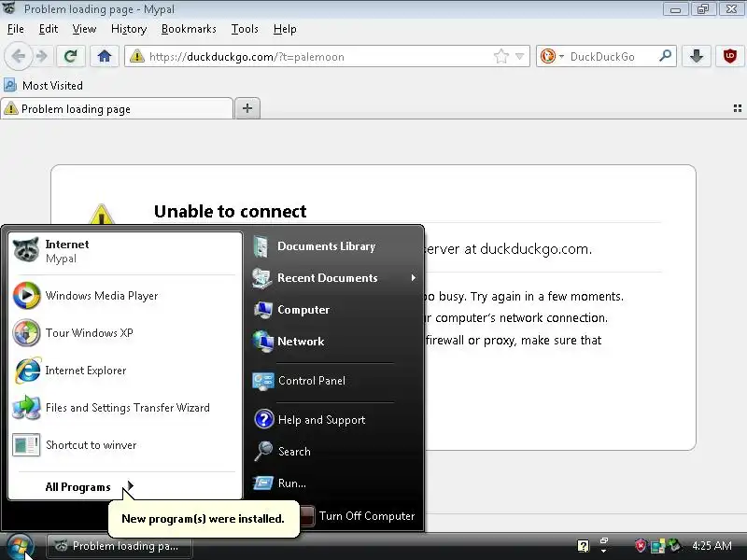Open the Tools menu
The height and width of the screenshot is (560, 747).
(245, 29)
